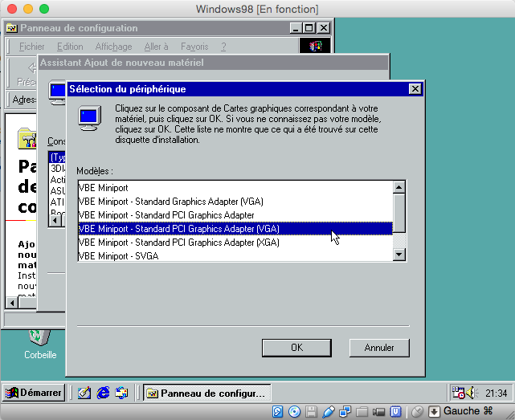The height and width of the screenshot is (420, 515).
Task: Click the macOS yellow minimize button
Action: pos(28,9)
